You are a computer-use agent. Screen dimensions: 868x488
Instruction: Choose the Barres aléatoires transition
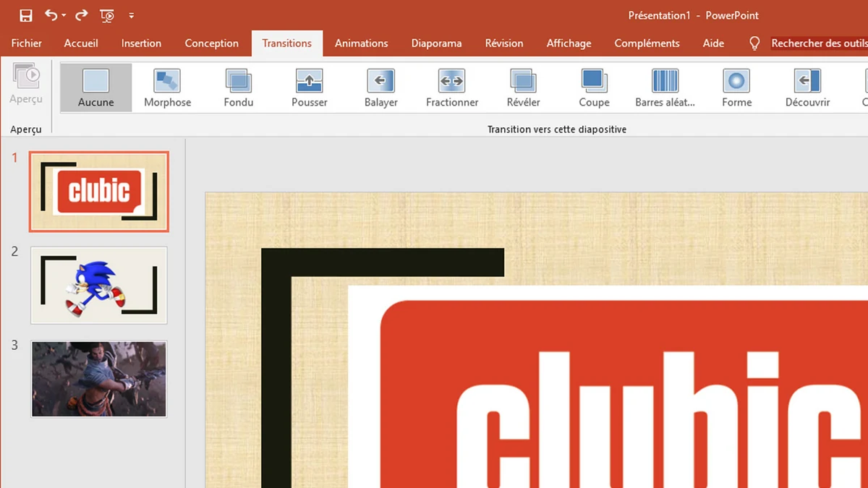click(x=665, y=87)
